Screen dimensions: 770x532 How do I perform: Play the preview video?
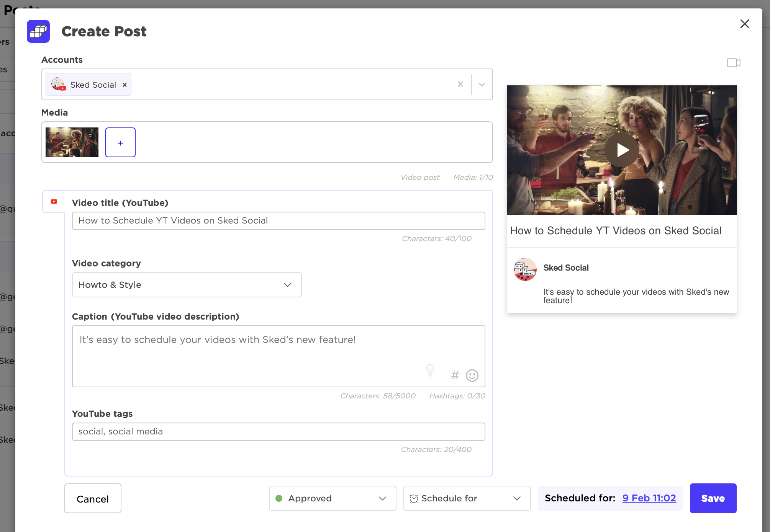(622, 150)
